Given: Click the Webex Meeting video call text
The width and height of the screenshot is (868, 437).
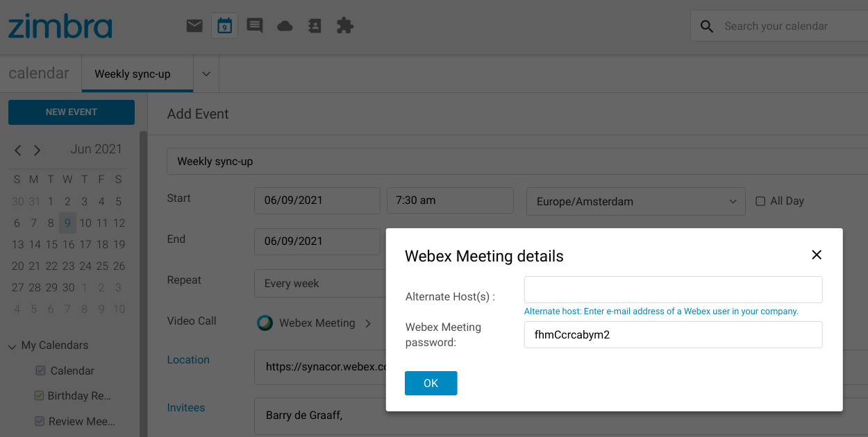Looking at the screenshot, I should point(317,323).
